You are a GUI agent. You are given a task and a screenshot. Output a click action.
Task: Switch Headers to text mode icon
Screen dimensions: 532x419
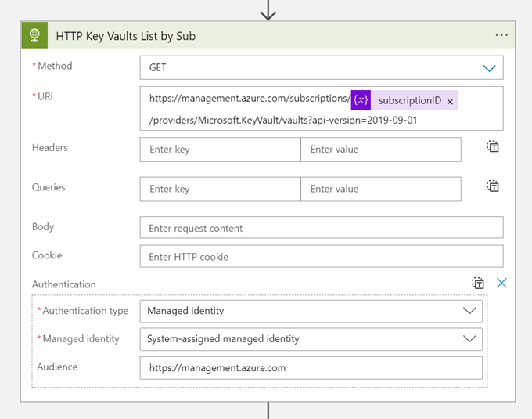493,146
